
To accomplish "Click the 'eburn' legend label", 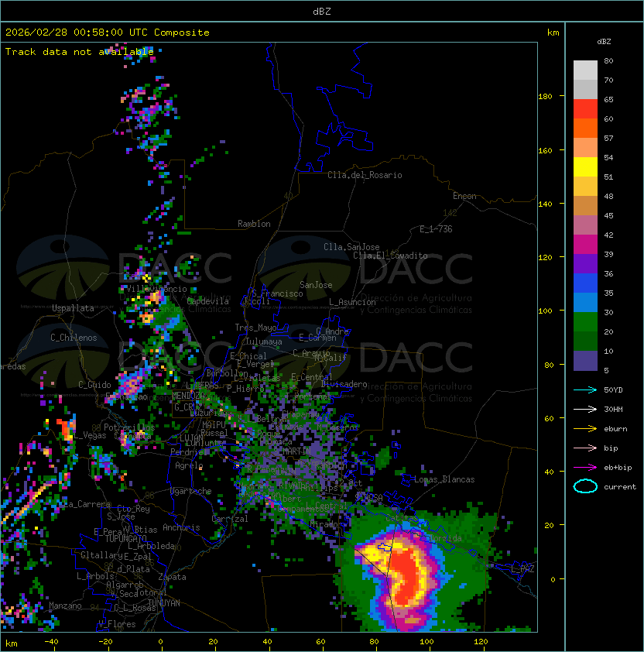I will point(615,429).
